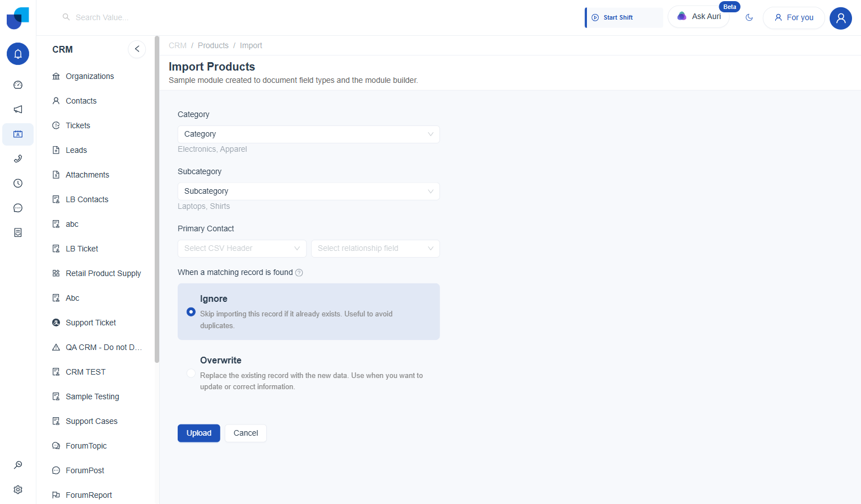Open the clock history icon
The image size is (861, 504).
18,184
